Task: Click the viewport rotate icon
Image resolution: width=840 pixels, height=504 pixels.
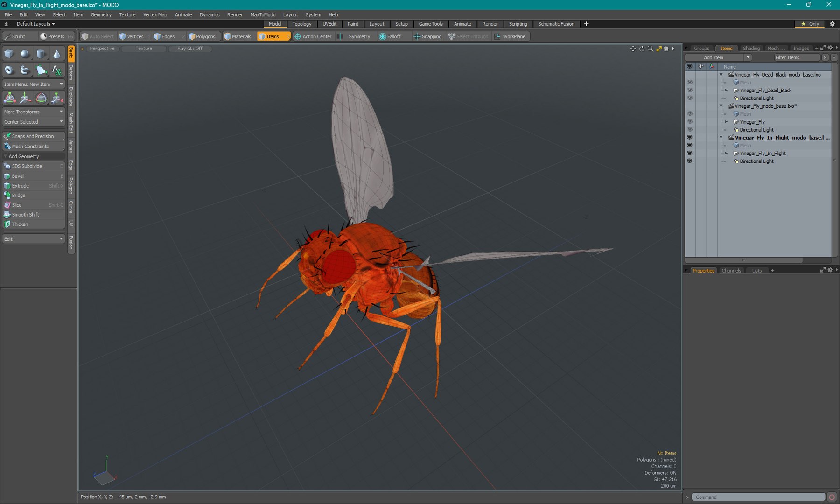Action: click(642, 49)
